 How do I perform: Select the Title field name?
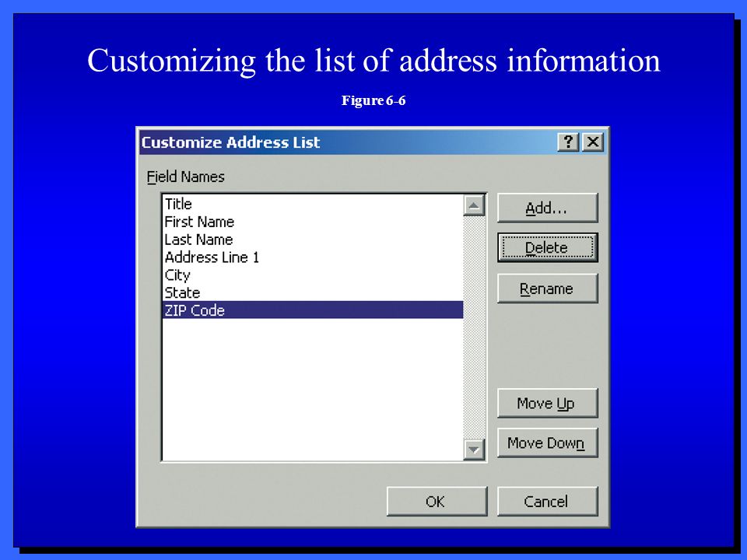point(313,204)
